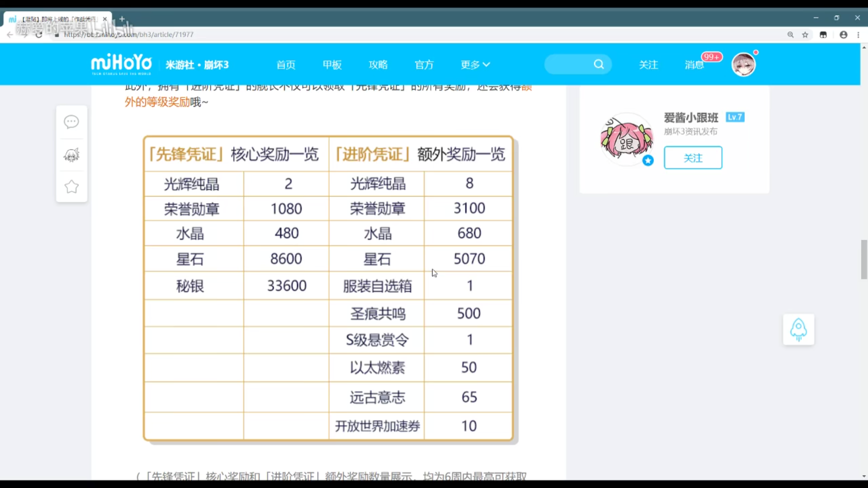Go to 首页 tab
The width and height of the screenshot is (868, 488).
[286, 65]
